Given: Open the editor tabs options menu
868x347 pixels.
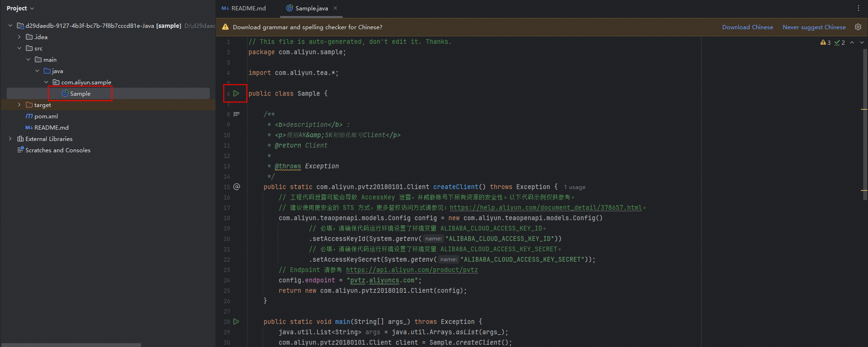Looking at the screenshot, I should coord(858,8).
